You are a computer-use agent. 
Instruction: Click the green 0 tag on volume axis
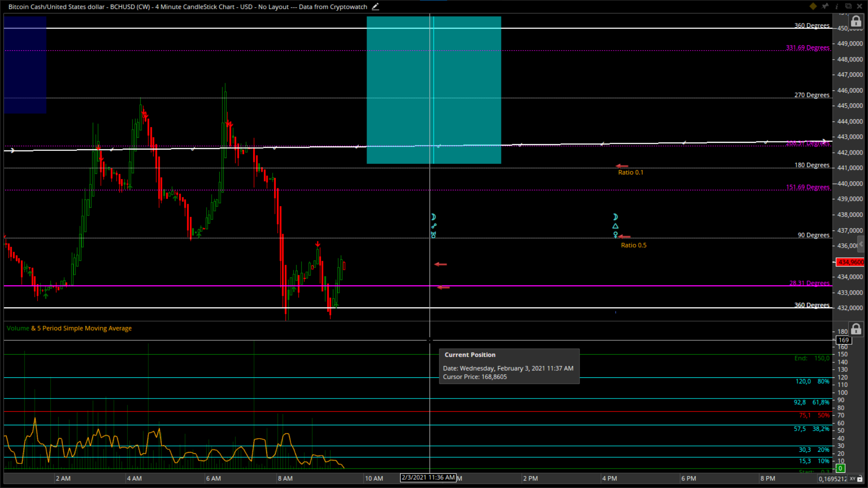coord(840,469)
